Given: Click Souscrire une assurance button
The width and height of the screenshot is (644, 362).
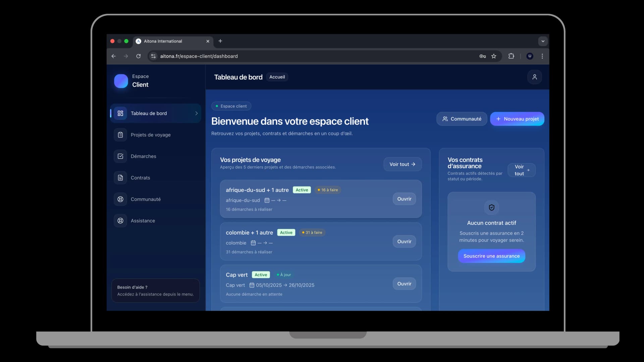Looking at the screenshot, I should (491, 256).
